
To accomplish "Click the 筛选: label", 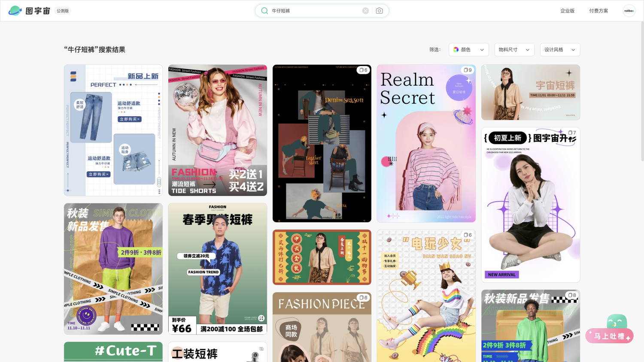I will click(x=435, y=50).
